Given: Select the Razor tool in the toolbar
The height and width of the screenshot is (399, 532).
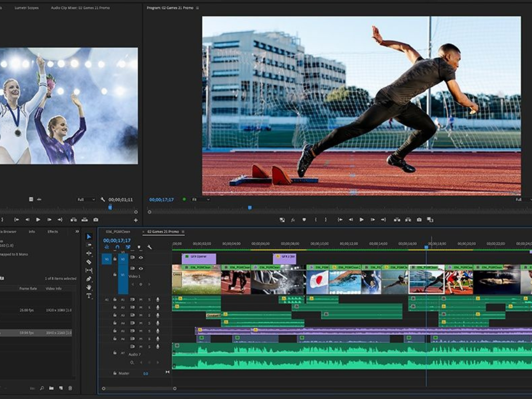Looking at the screenshot, I should [89, 262].
